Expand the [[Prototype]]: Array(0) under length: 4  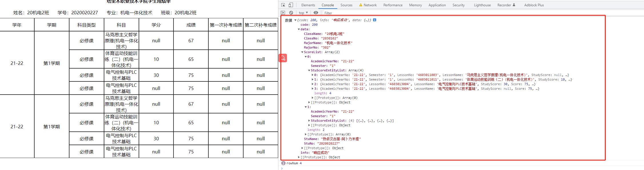(312, 98)
